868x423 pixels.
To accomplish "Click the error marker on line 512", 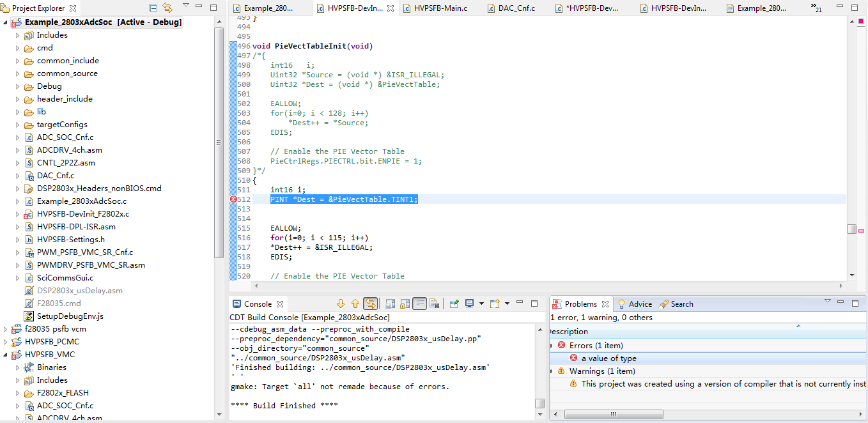I will (234, 199).
